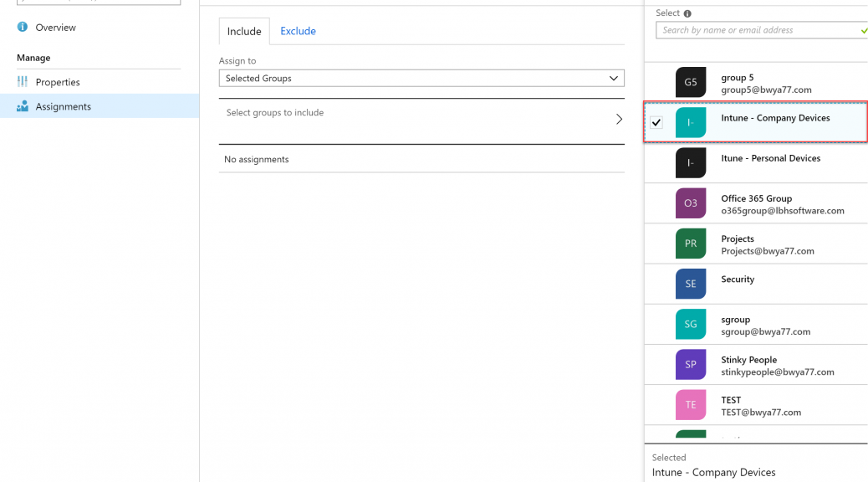Click the search by name or email field
The height and width of the screenshot is (482, 868).
tap(762, 30)
